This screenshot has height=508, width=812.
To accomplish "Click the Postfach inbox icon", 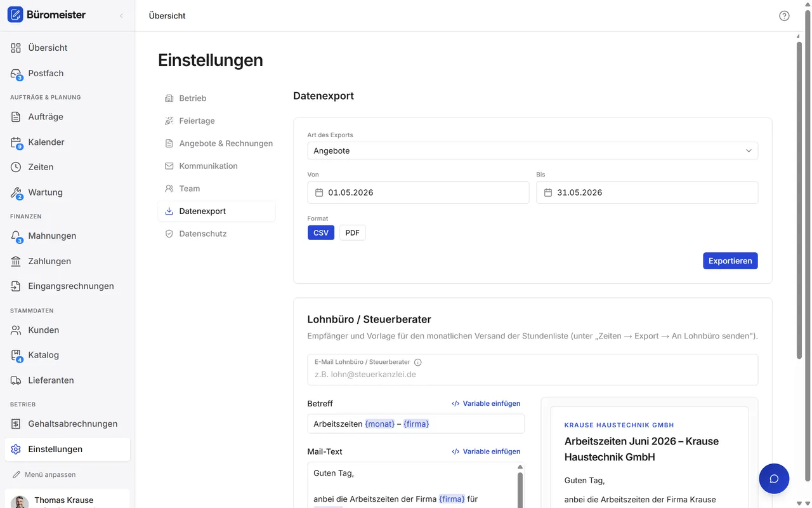I will 16,73.
